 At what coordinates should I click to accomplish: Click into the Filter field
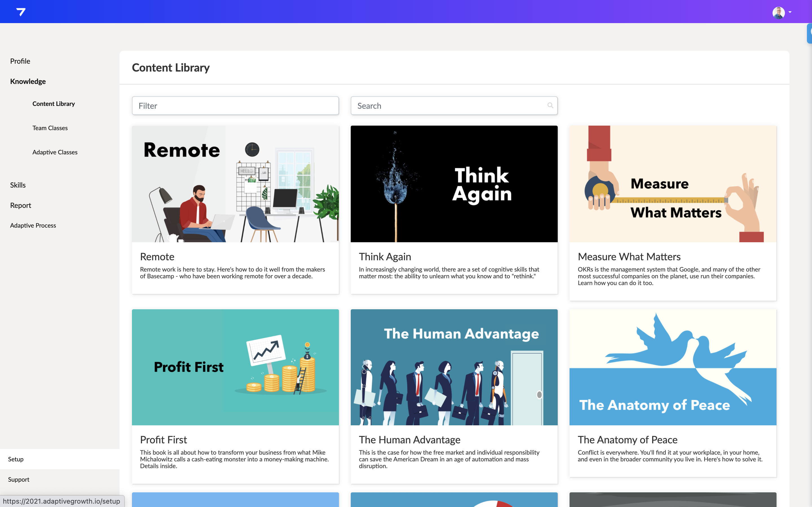pos(235,106)
